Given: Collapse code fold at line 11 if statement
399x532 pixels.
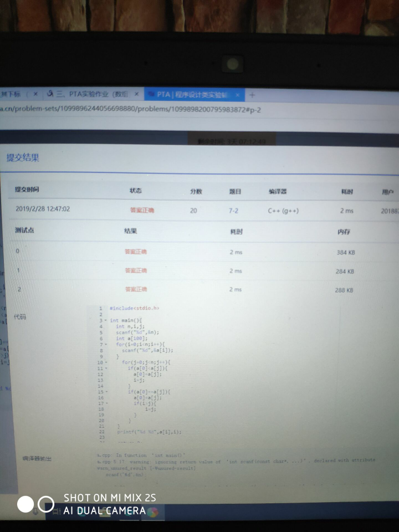Looking at the screenshot, I should [106, 368].
